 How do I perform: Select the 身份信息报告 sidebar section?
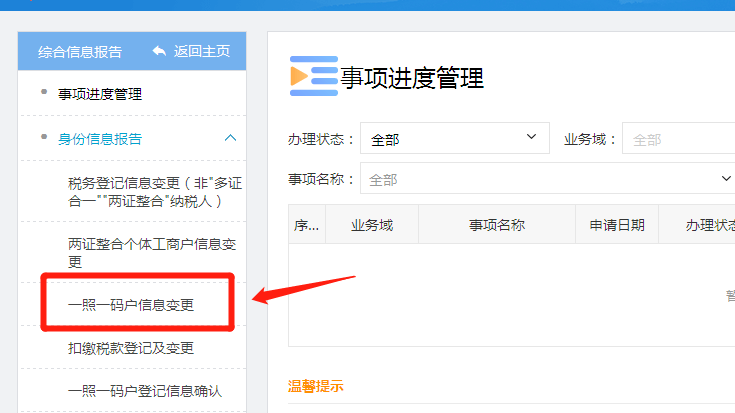(x=99, y=139)
